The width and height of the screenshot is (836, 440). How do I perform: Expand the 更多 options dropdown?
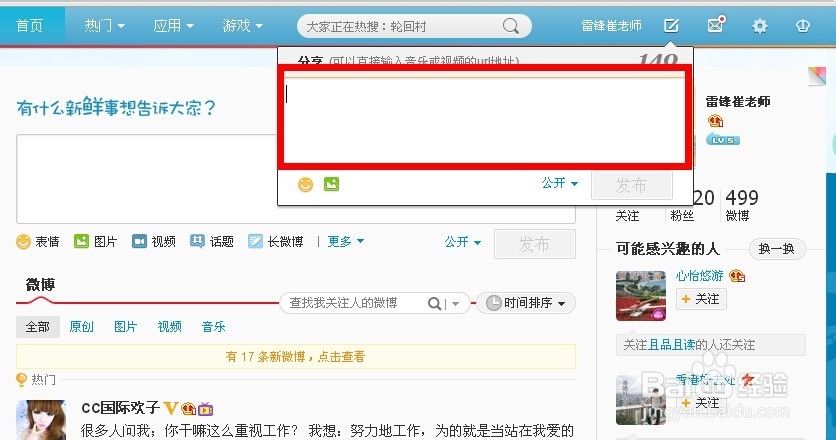(x=345, y=242)
